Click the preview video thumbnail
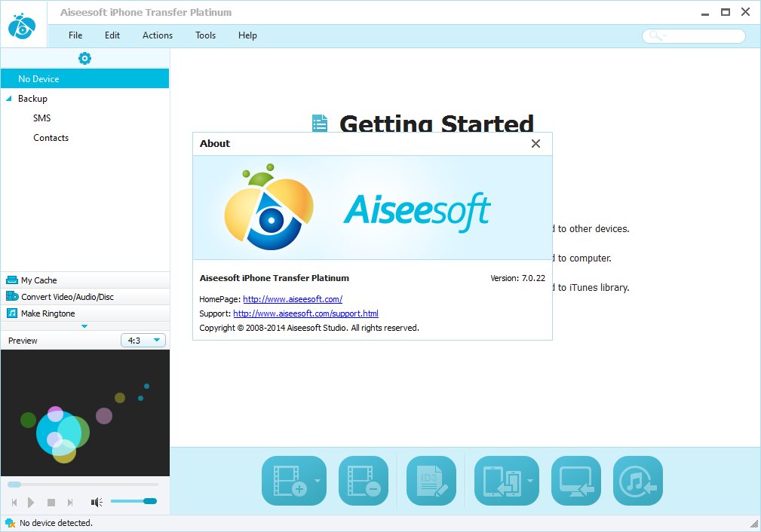 tap(85, 413)
